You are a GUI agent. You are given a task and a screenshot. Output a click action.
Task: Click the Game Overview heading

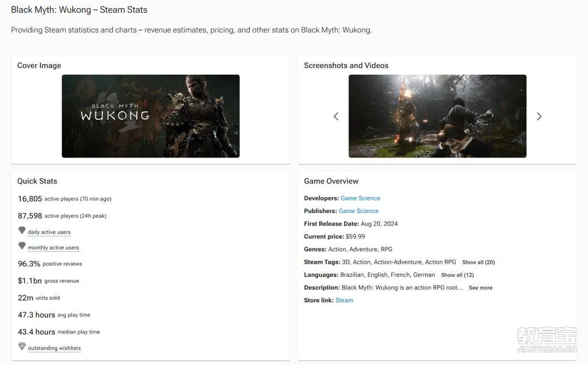pos(331,181)
